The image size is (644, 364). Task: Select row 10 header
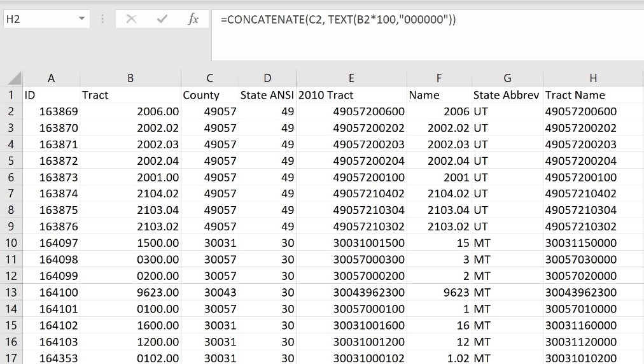point(11,243)
